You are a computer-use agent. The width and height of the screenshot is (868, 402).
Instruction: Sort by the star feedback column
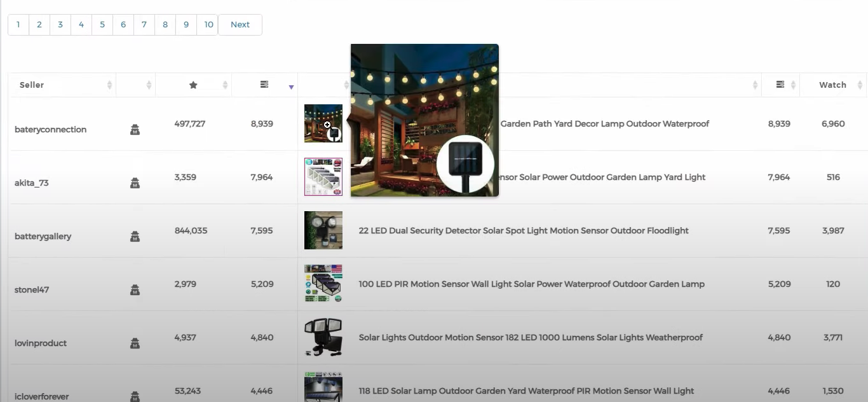[x=193, y=85]
